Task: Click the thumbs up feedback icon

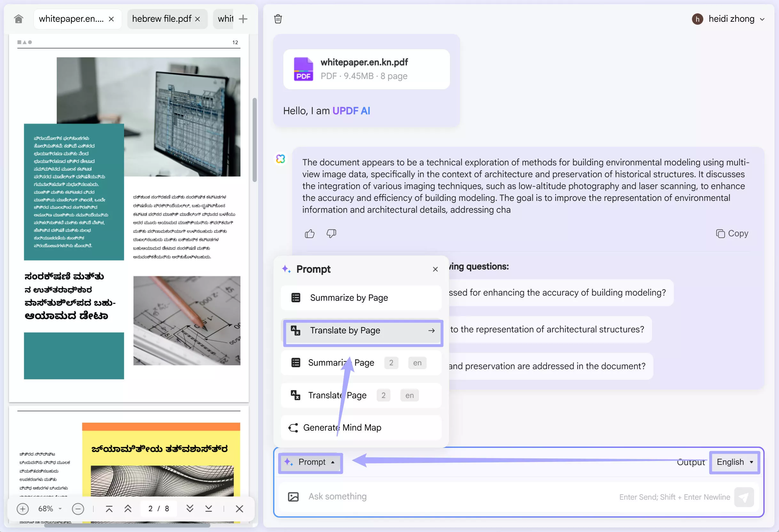Action: pos(309,234)
